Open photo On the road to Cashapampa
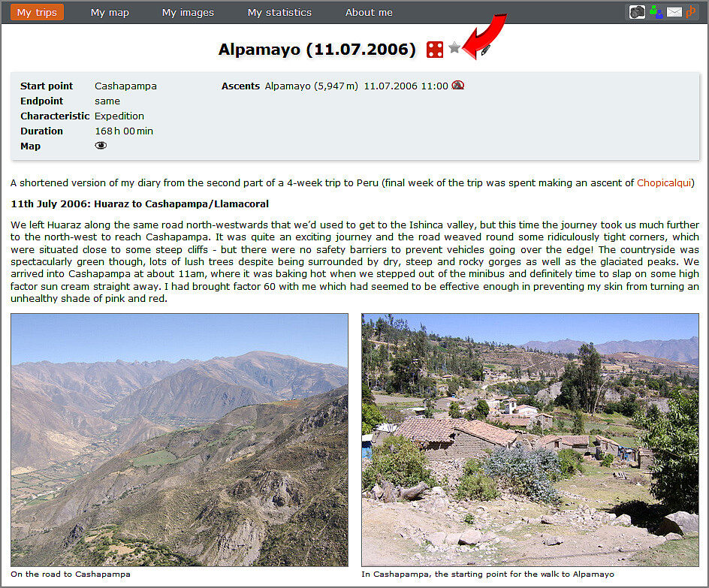 (x=180, y=440)
